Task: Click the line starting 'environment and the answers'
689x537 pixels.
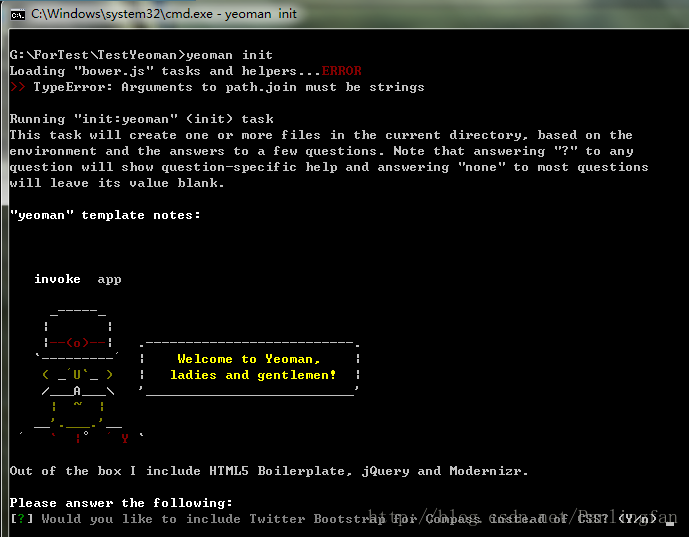Action: [322, 151]
